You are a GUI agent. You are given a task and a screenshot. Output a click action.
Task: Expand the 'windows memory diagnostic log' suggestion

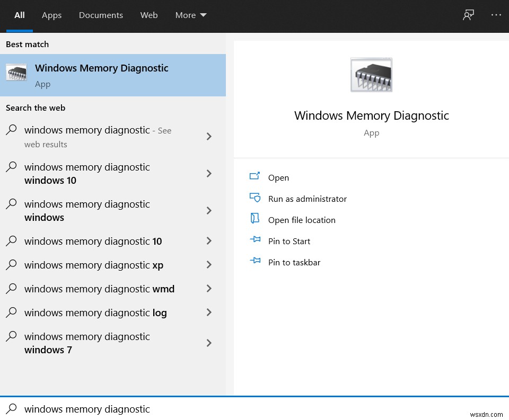[209, 312]
